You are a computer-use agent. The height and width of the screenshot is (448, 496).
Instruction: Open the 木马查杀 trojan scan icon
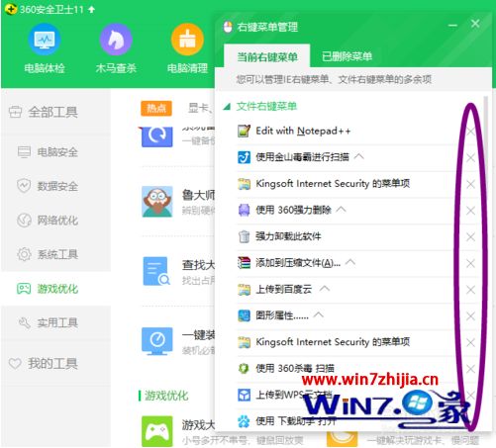tap(116, 40)
